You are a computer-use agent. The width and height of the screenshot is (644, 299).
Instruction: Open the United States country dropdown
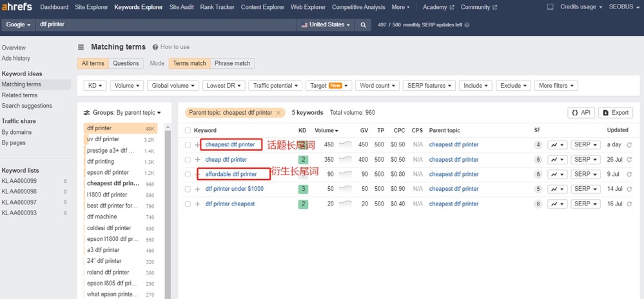tap(326, 24)
